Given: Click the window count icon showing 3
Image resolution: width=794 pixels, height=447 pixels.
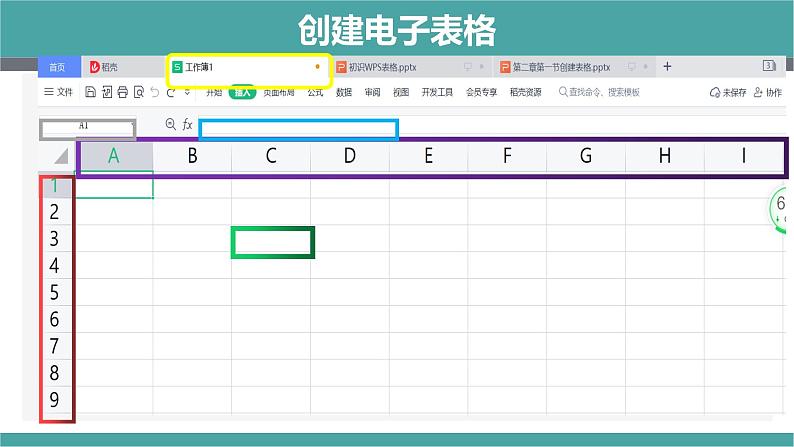Looking at the screenshot, I should (x=769, y=66).
